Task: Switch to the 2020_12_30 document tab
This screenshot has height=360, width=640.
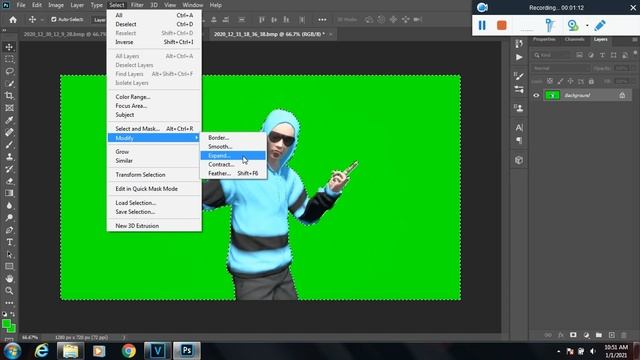Action: point(63,34)
